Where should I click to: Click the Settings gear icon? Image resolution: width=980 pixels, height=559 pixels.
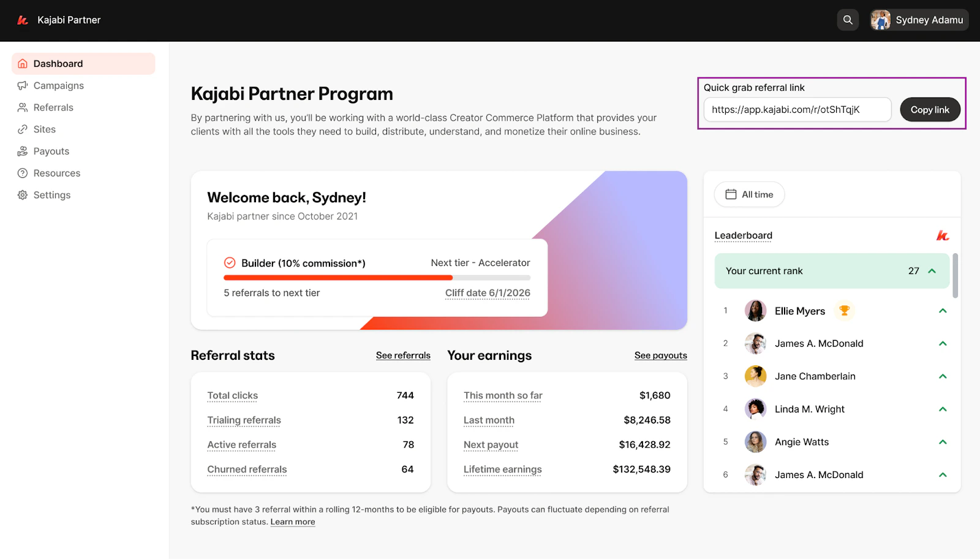[x=23, y=195]
